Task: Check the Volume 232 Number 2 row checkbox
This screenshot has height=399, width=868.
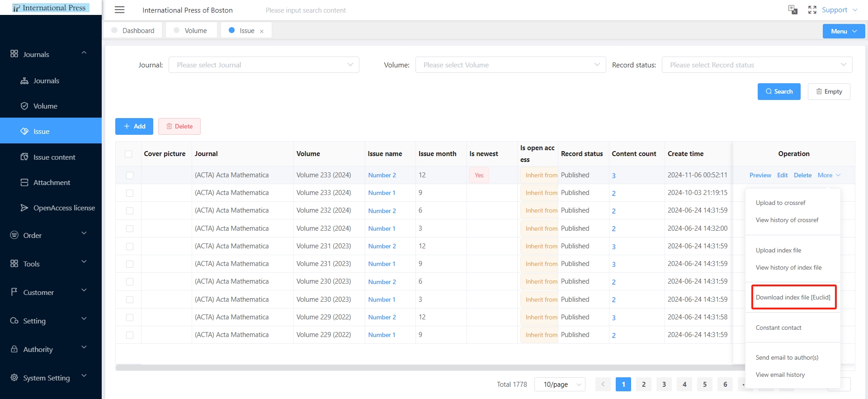Action: point(130,211)
